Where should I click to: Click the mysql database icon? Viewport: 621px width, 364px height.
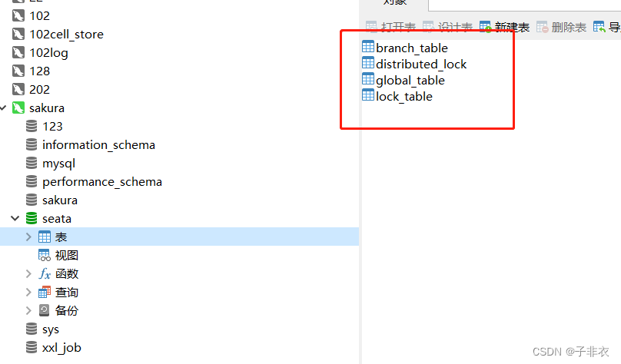click(32, 163)
